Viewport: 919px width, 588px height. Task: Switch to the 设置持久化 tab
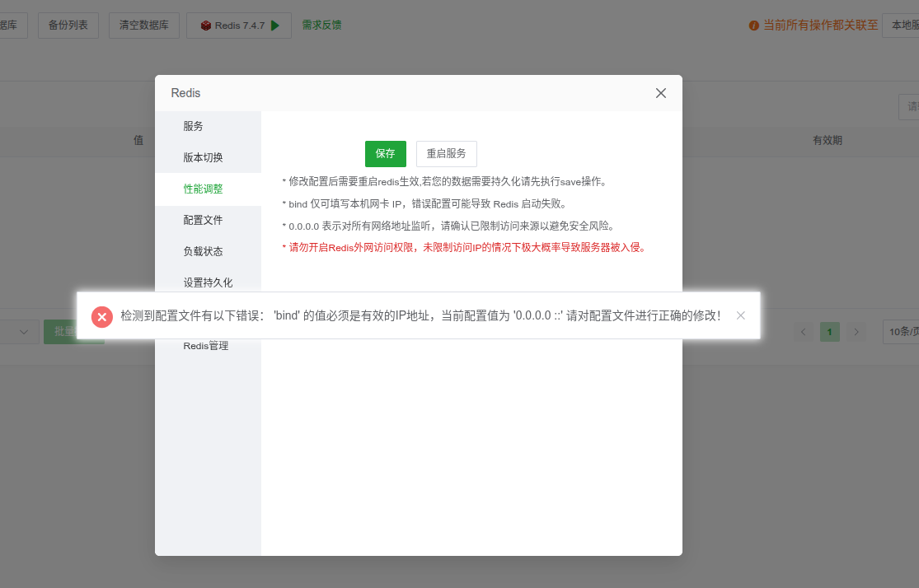pyautogui.click(x=208, y=282)
